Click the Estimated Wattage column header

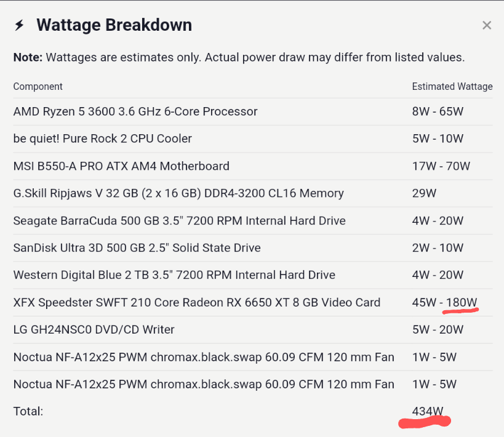coord(452,87)
